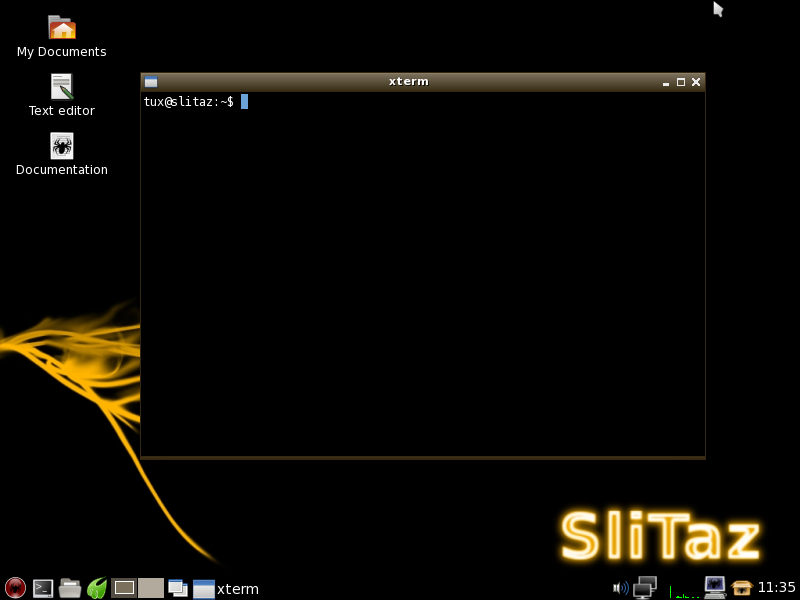Switch to the second workspace in pager

(x=151, y=588)
